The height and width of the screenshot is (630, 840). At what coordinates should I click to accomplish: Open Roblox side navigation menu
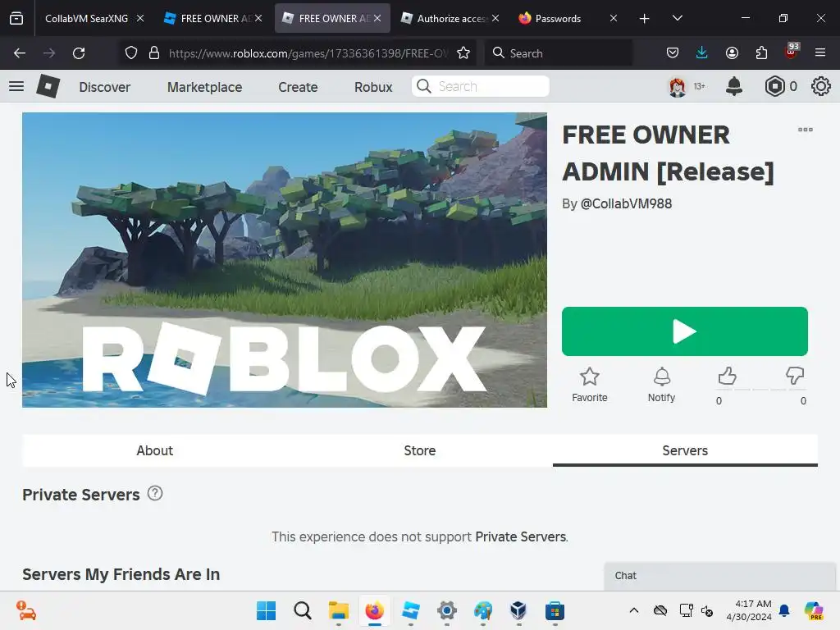pyautogui.click(x=16, y=86)
